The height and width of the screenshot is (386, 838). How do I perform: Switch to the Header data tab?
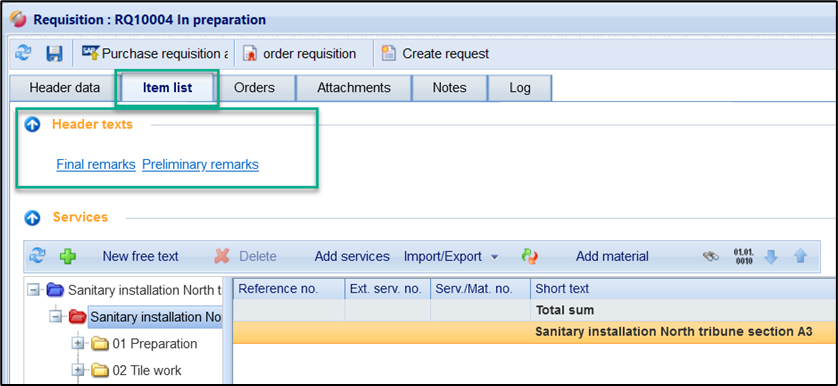[x=65, y=88]
